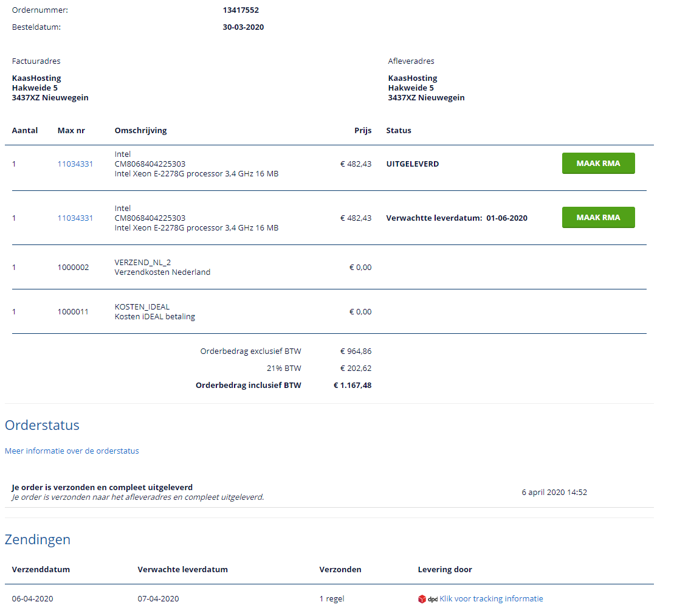The image size is (691, 616).
Task: Select the order number 13417552
Action: (241, 10)
